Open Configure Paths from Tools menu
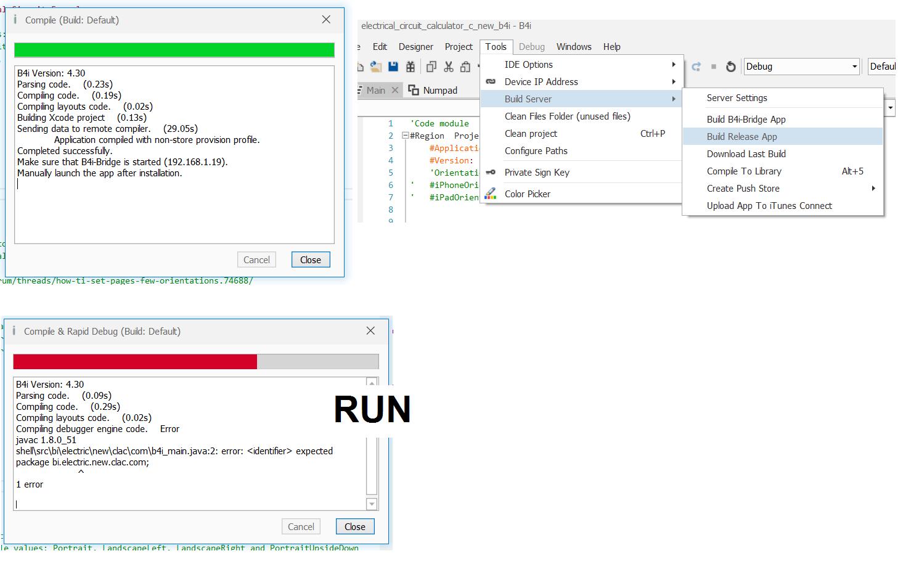The image size is (911, 588). coord(581,151)
